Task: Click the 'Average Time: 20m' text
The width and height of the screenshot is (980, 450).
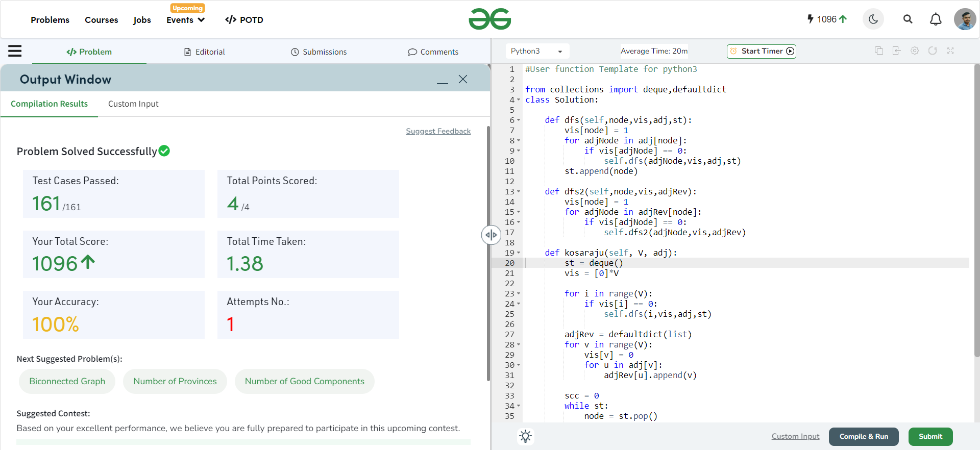Action: (654, 51)
